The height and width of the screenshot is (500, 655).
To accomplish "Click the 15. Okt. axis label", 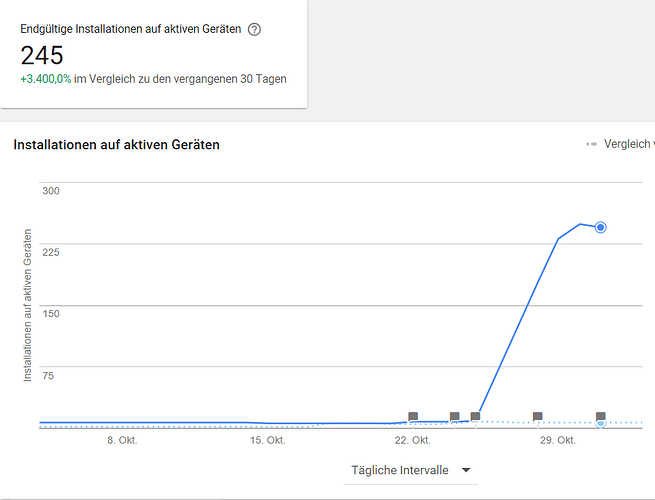I will click(268, 440).
